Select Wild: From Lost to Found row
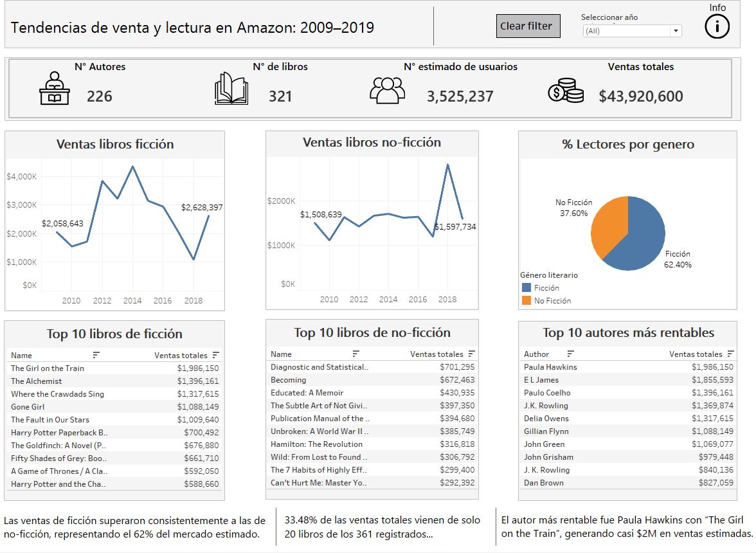This screenshot has width=756, height=553. pyautogui.click(x=372, y=457)
